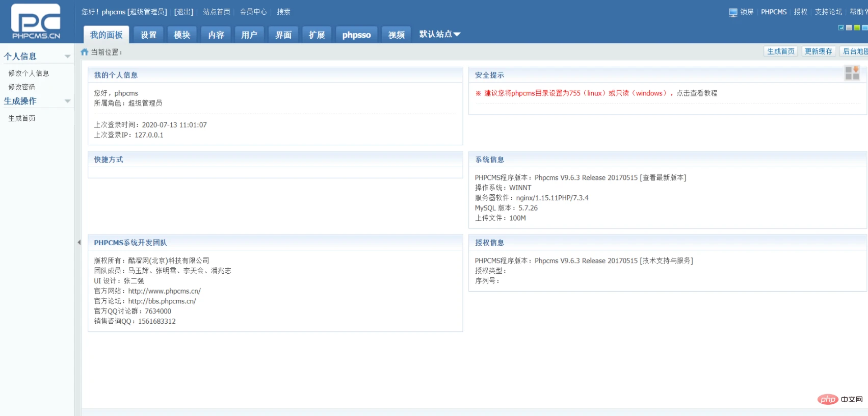The width and height of the screenshot is (868, 416).
Task: Switch to the 界面 tab
Action: click(283, 35)
